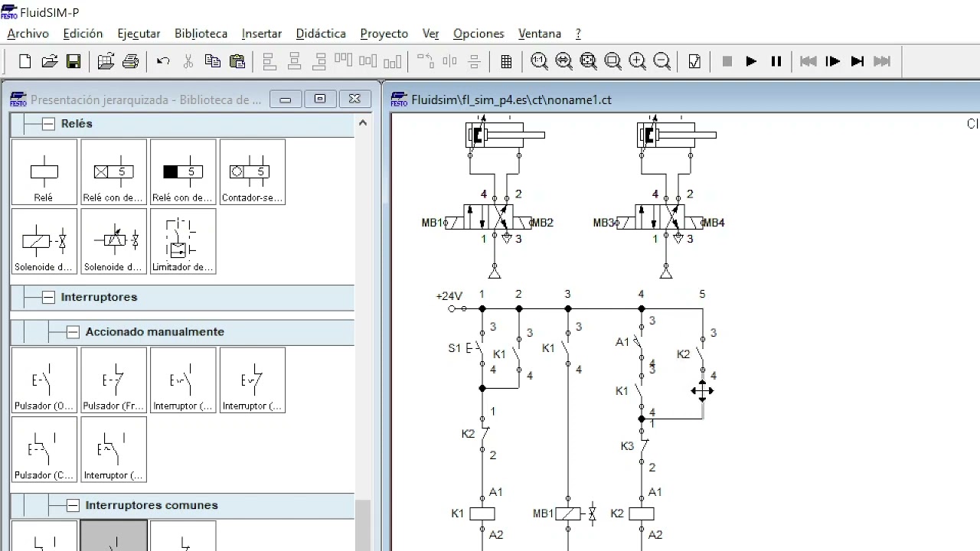980x551 pixels.
Task: Collapse the Accionado manualmente section
Action: [73, 332]
